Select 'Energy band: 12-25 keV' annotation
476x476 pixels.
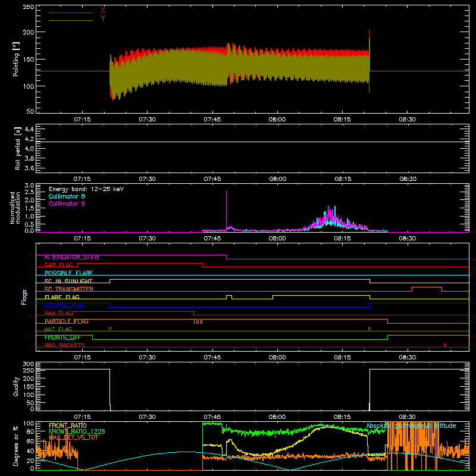tap(86, 189)
